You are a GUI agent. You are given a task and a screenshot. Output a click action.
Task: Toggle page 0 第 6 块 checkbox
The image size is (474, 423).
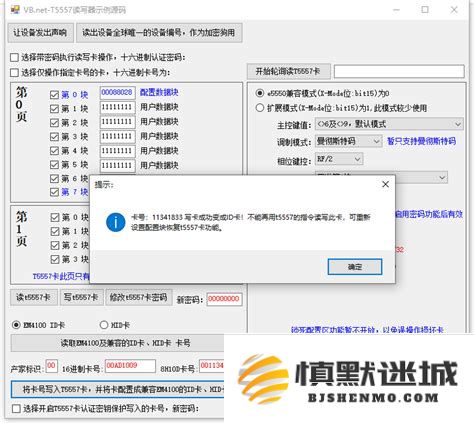54,179
